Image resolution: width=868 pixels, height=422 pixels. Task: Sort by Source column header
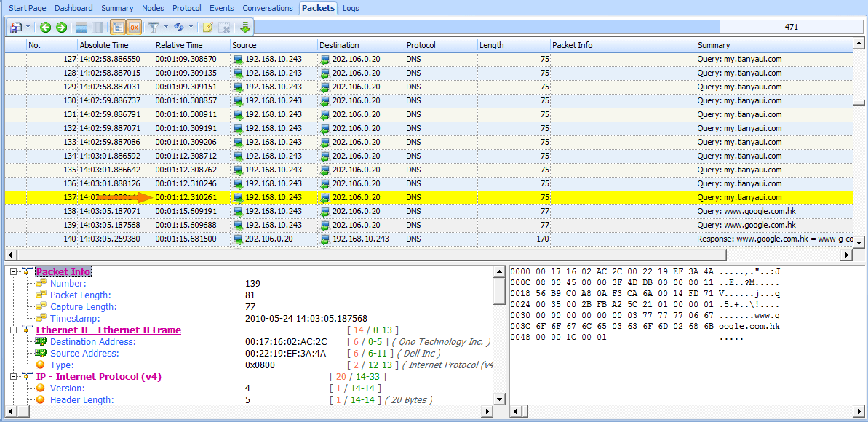[x=274, y=45]
